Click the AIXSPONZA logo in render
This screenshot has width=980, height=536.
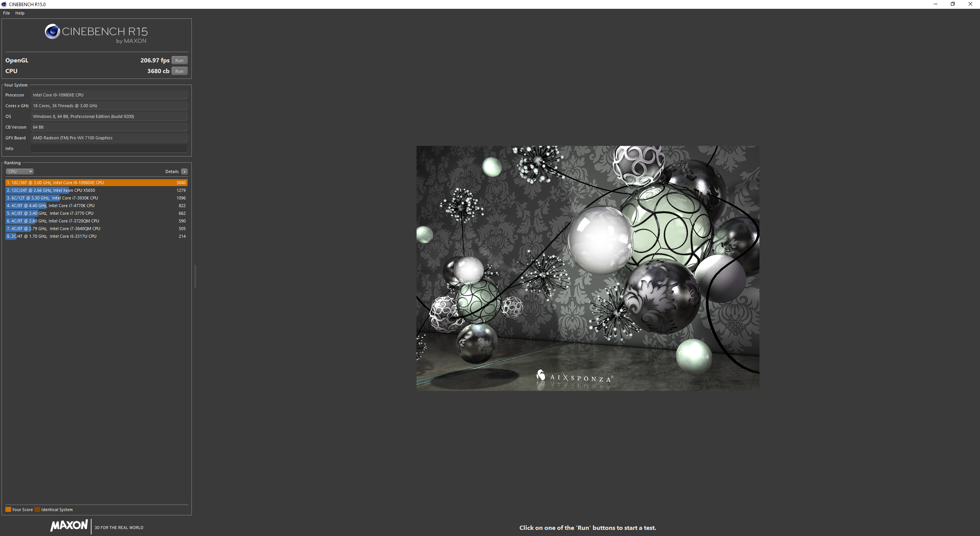pos(574,377)
